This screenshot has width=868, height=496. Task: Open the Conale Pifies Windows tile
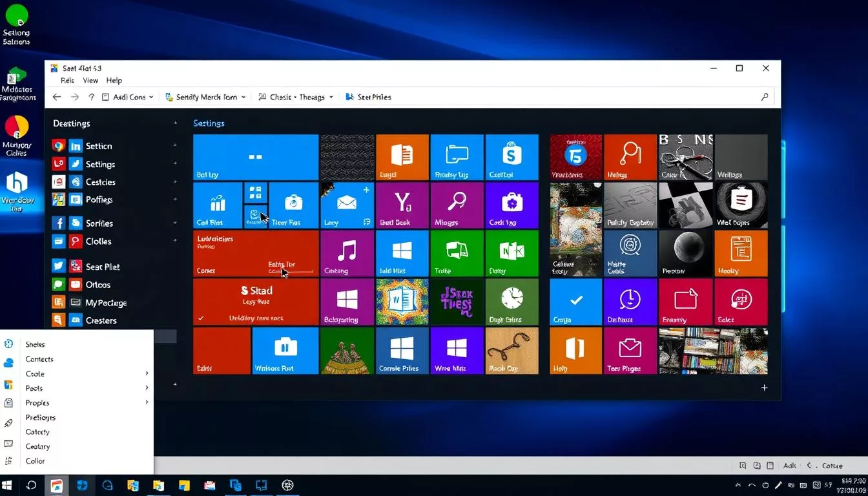(x=402, y=351)
